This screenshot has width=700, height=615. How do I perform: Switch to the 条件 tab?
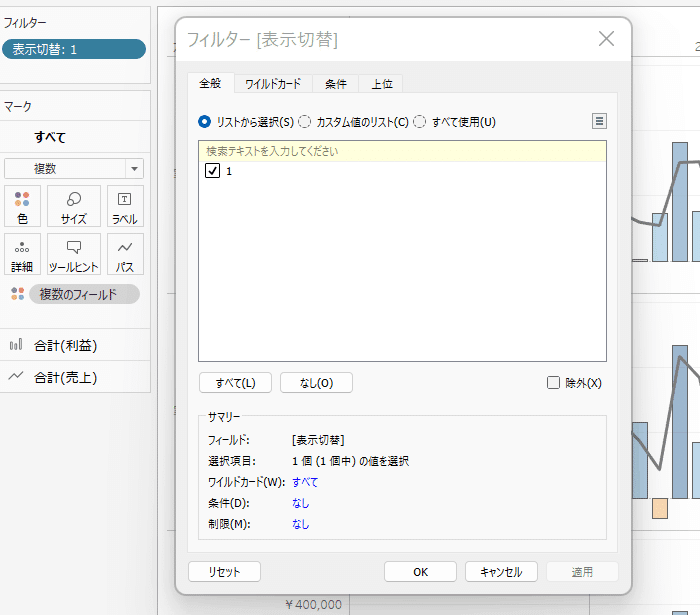tap(336, 83)
